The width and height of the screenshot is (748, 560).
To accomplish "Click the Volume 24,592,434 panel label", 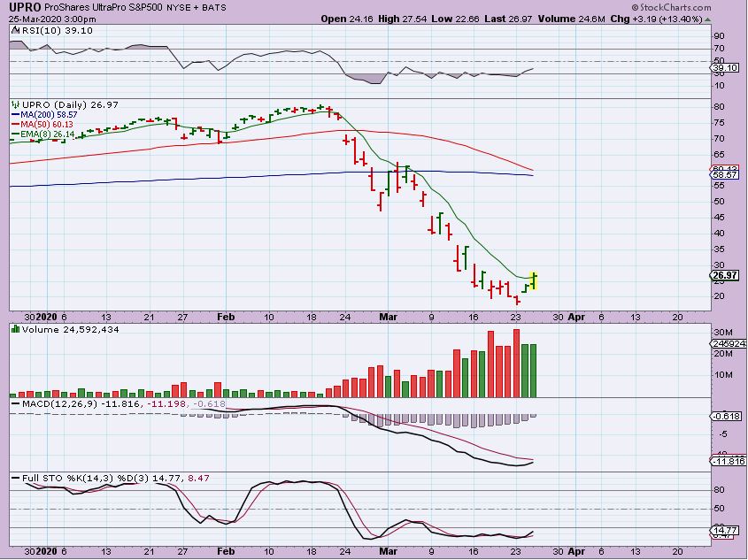I will click(x=71, y=329).
